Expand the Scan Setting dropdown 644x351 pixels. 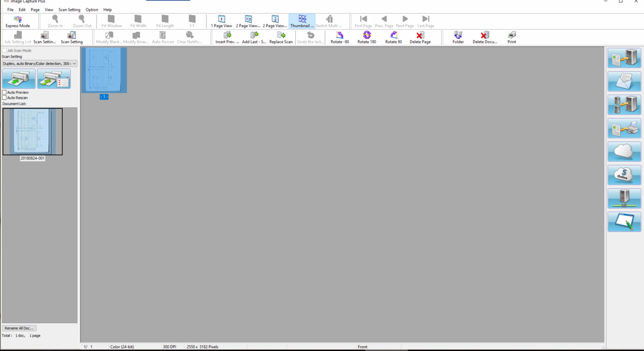(74, 64)
